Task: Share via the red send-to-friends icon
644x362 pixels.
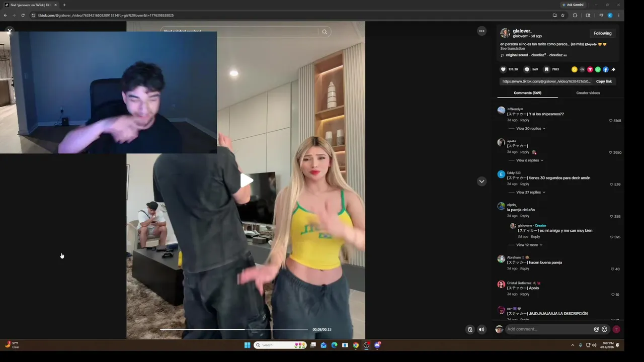Action: click(590, 69)
